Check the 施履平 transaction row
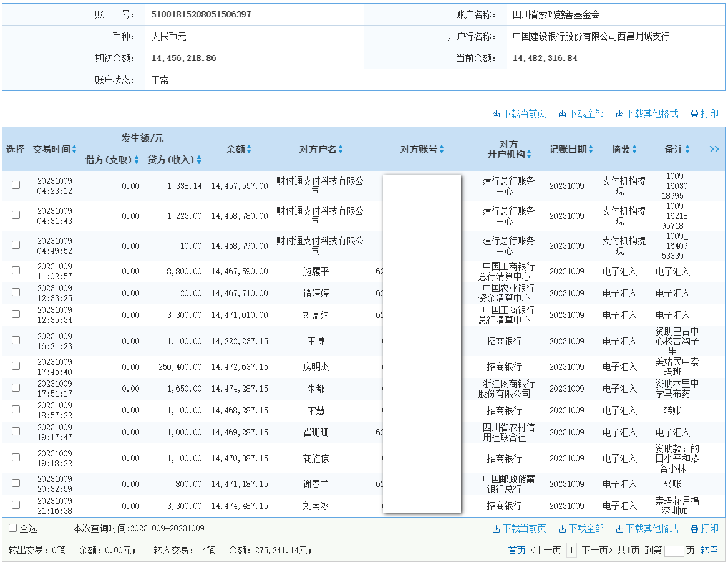 16,270
